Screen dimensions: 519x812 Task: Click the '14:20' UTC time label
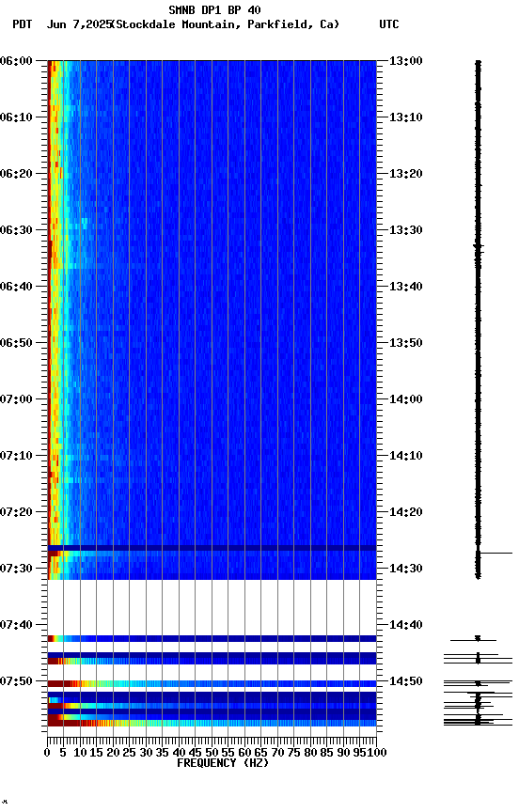click(406, 513)
